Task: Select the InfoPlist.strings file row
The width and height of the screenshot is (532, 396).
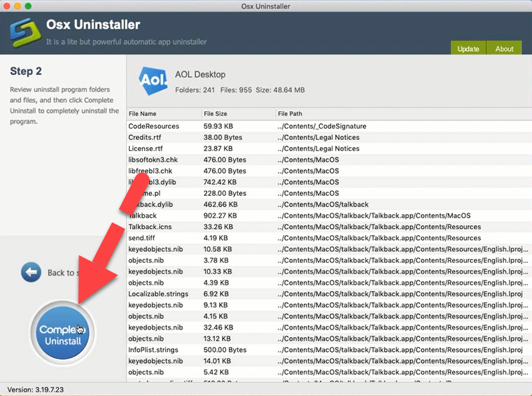Action: 329,350
